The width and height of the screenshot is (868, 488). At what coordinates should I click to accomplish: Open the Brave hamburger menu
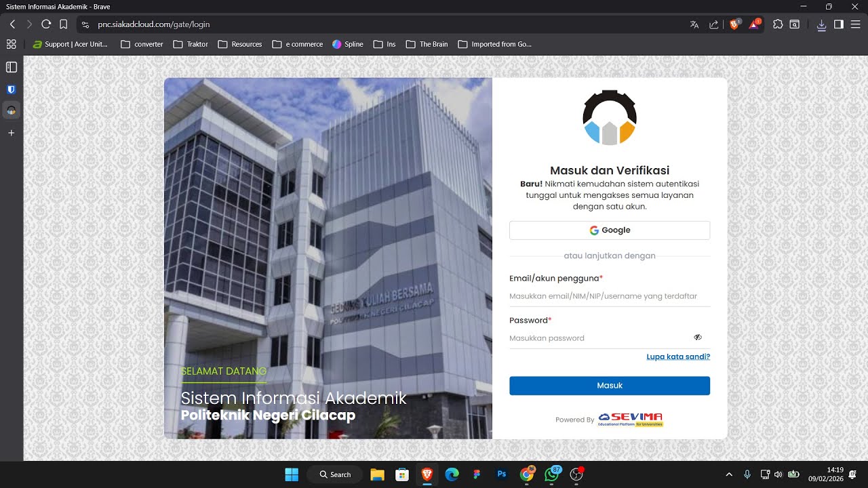856,24
